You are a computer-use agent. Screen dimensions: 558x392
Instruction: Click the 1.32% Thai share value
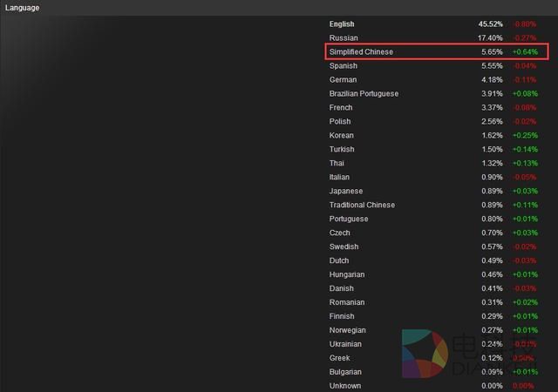[492, 163]
